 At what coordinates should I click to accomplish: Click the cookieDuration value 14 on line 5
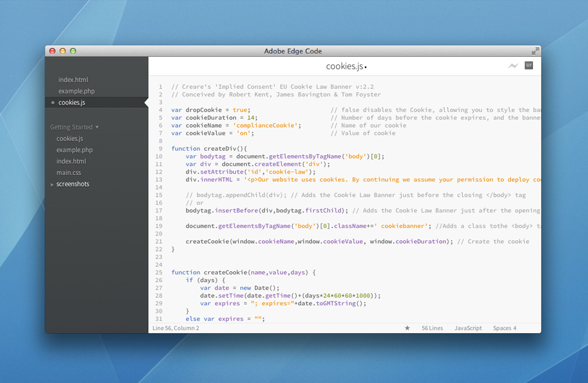click(251, 117)
